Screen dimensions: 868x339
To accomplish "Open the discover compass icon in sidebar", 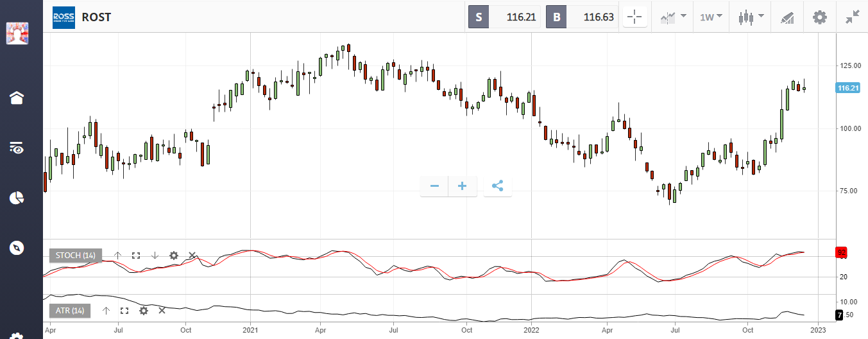I will click(x=17, y=248).
